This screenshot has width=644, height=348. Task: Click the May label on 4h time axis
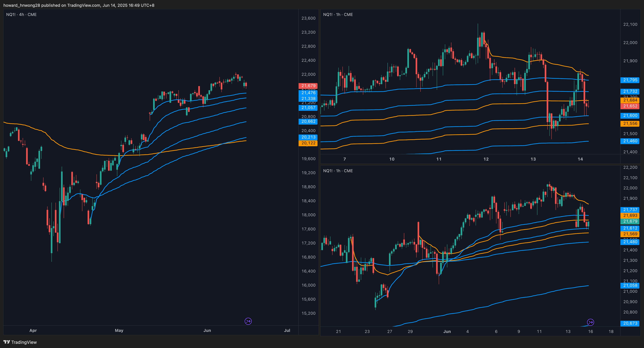(x=119, y=330)
